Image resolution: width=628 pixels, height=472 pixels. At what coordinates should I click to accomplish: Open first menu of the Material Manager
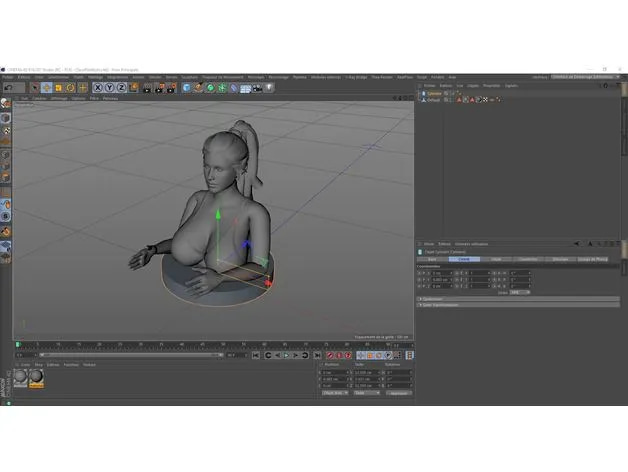25,365
